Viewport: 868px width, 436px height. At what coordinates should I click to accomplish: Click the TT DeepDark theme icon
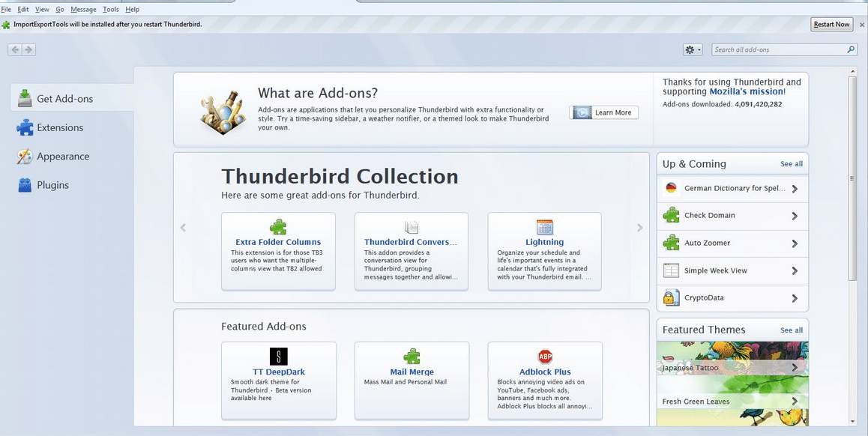279,357
